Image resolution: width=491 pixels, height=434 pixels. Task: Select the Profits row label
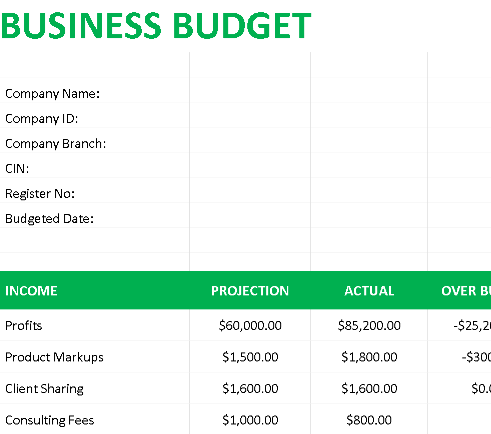click(x=24, y=325)
